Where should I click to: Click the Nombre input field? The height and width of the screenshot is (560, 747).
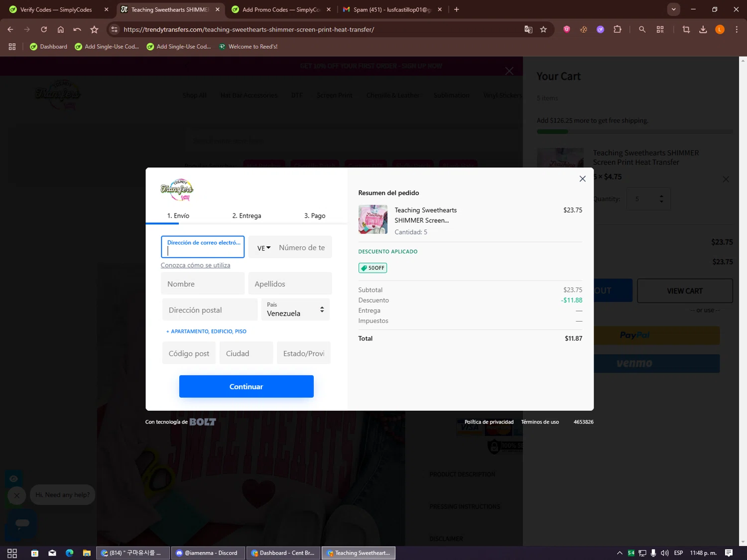(x=203, y=284)
